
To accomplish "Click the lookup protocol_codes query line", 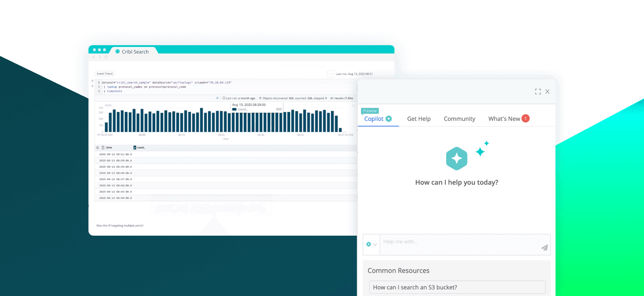I will pyautogui.click(x=145, y=87).
